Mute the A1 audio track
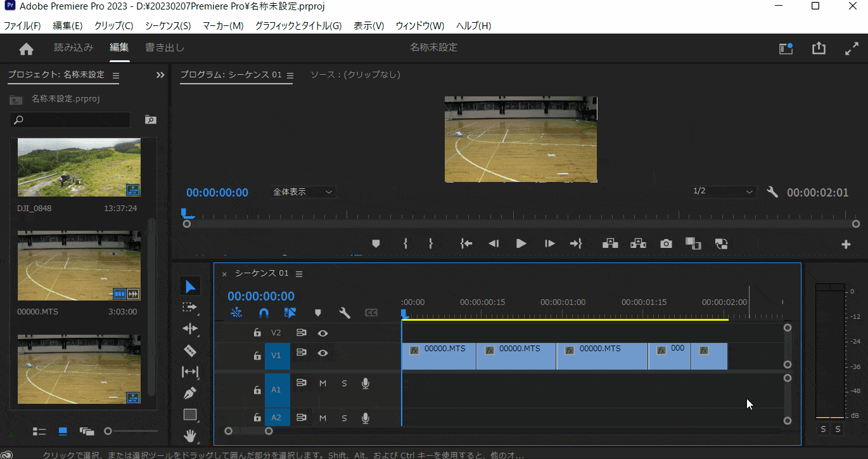The width and height of the screenshot is (868, 459). [322, 383]
